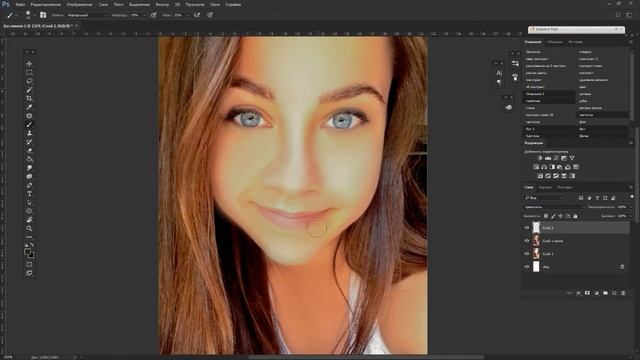Add a Hue/Saturation adjustment
Image resolution: width=640 pixels, height=360 pixels.
point(536,167)
